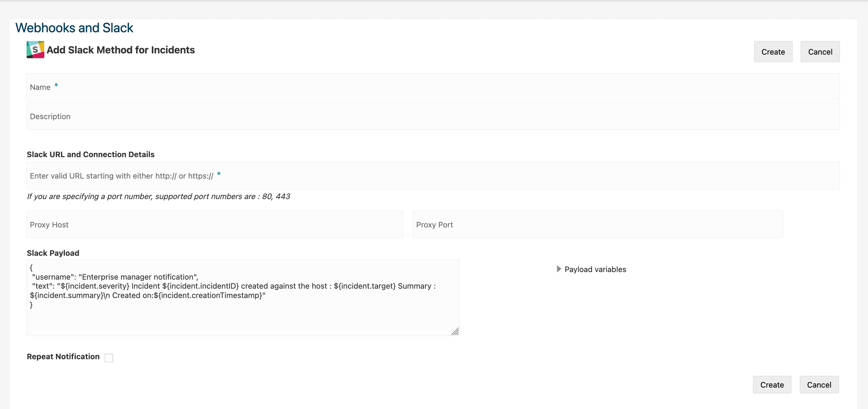The image size is (868, 409).
Task: Click the Slack Payload label
Action: (53, 253)
